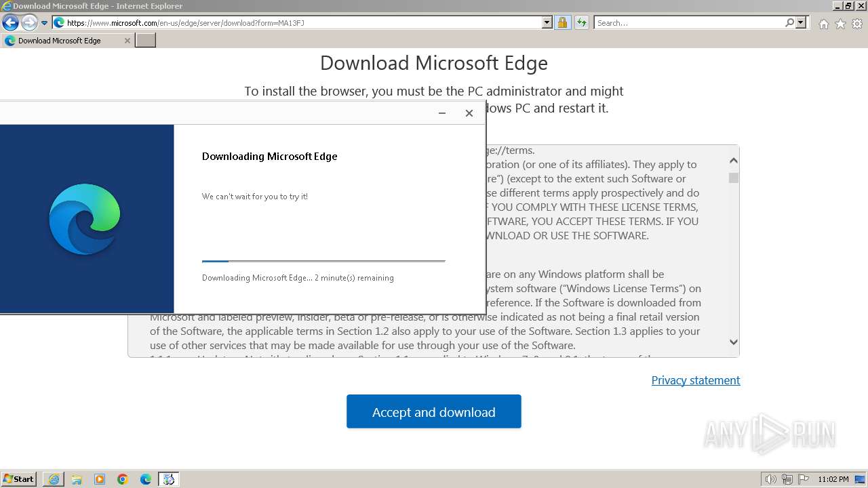
Task: Select the Edge installer taskbar item
Action: 169,479
